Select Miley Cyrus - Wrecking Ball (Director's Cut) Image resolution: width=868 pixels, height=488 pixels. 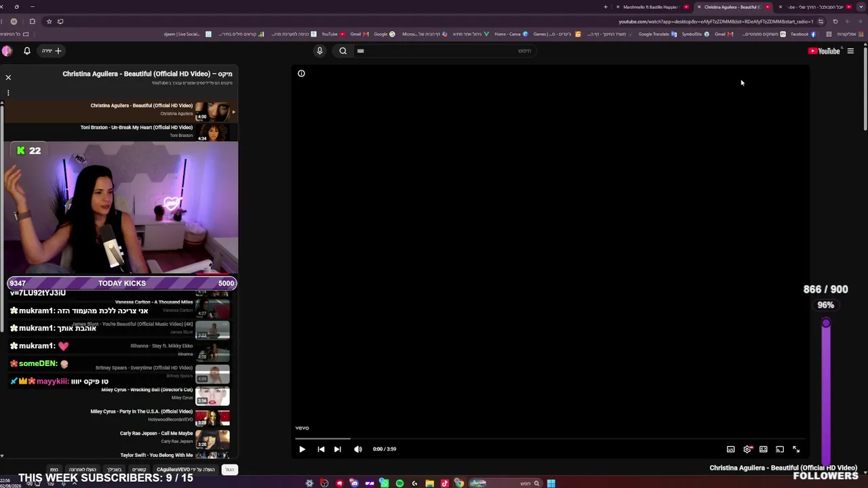[147, 390]
